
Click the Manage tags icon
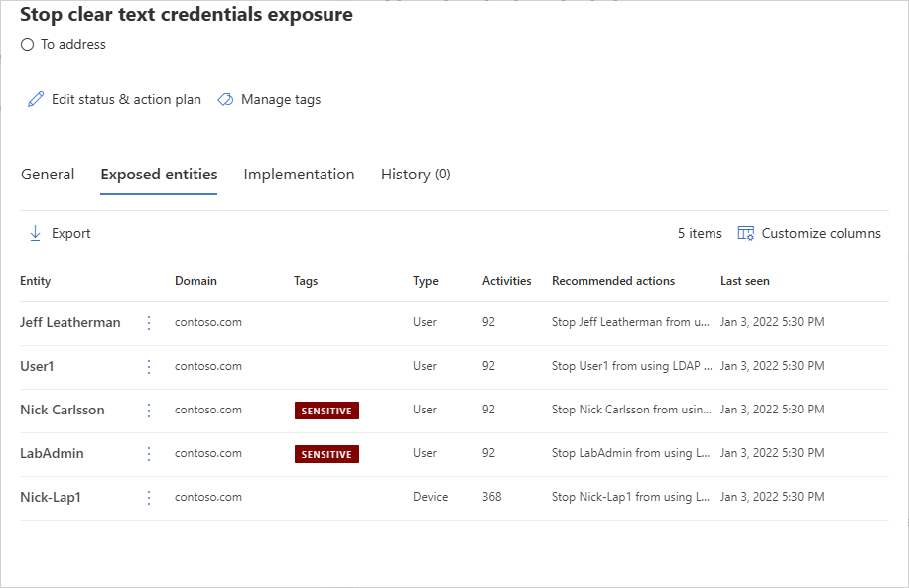(225, 99)
